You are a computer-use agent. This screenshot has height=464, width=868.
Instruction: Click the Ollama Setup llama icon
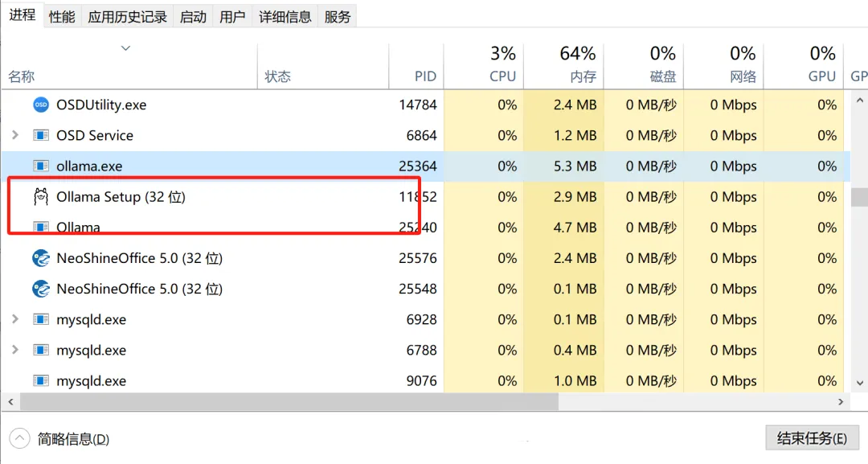[x=41, y=196]
